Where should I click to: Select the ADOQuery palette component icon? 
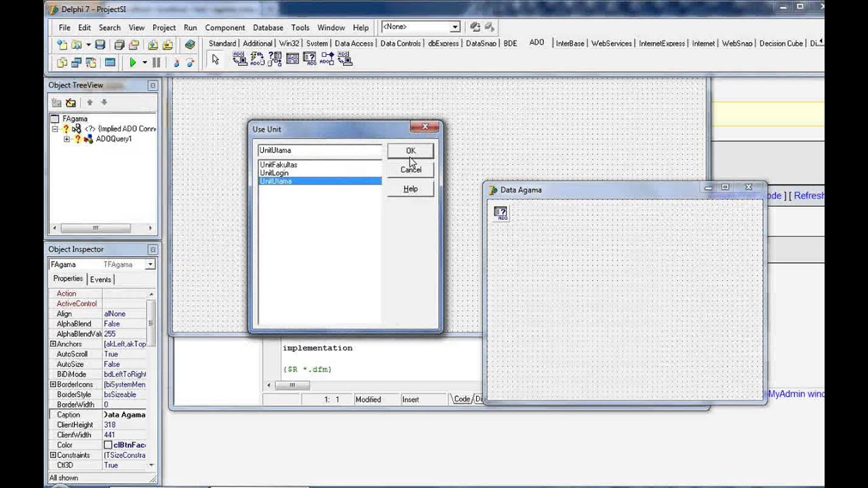point(310,59)
